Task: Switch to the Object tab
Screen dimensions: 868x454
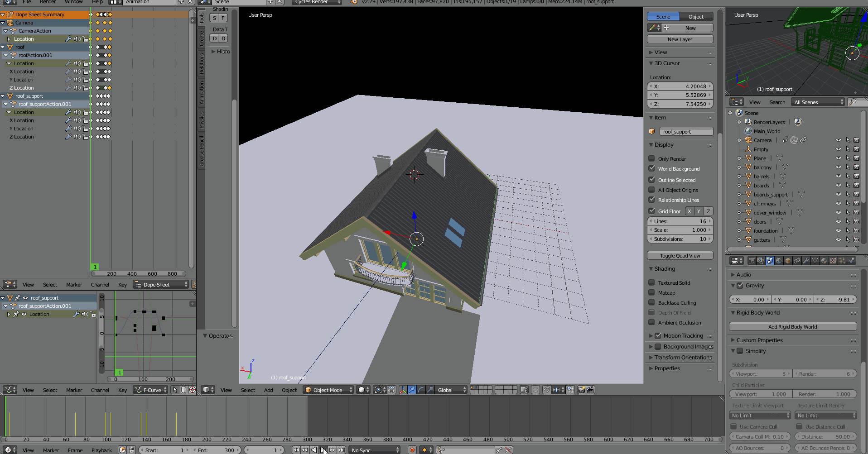Action: (x=696, y=16)
